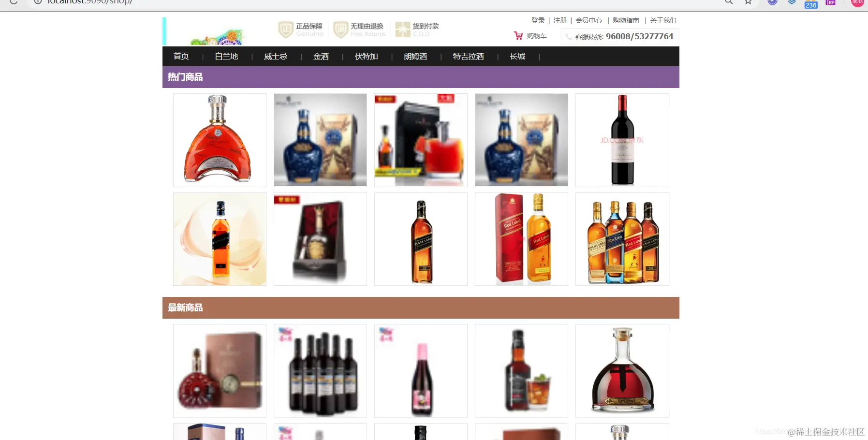Screen dimensions: 868x440
Task: Open the Red Label bottle with red box
Action: 521,239
